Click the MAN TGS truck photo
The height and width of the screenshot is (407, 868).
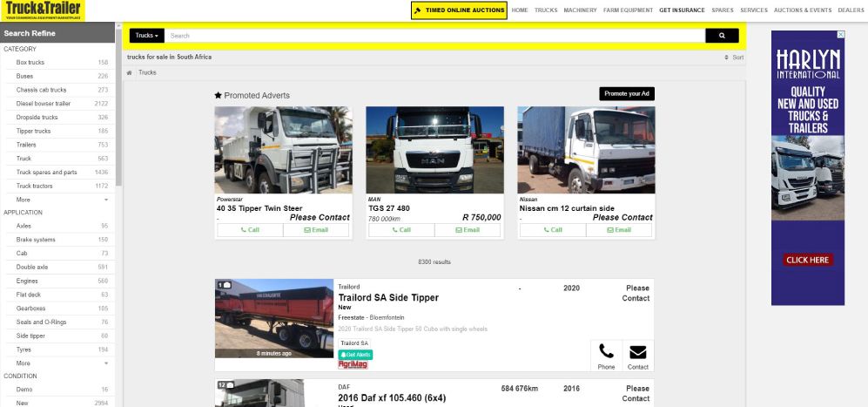pos(434,150)
